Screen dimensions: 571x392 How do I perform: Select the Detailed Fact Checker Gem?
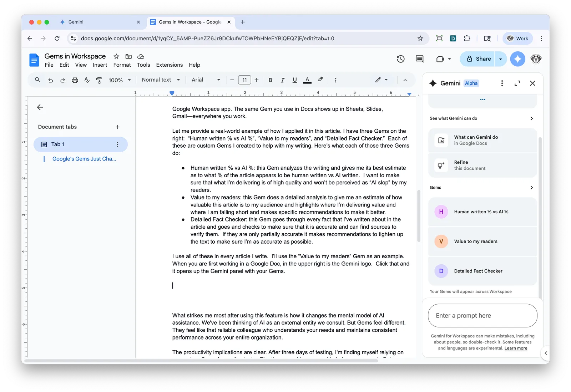pyautogui.click(x=482, y=271)
